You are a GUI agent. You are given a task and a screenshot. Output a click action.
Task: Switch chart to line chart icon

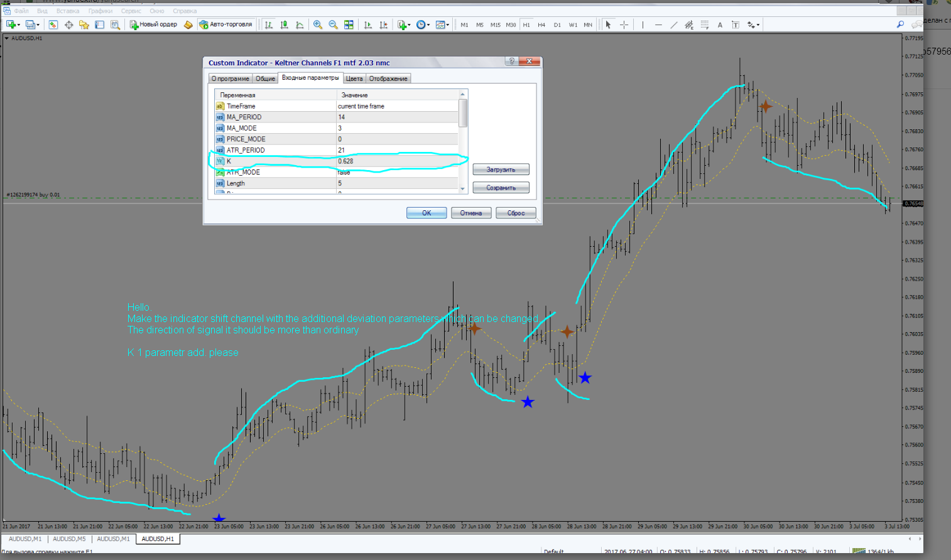click(300, 24)
